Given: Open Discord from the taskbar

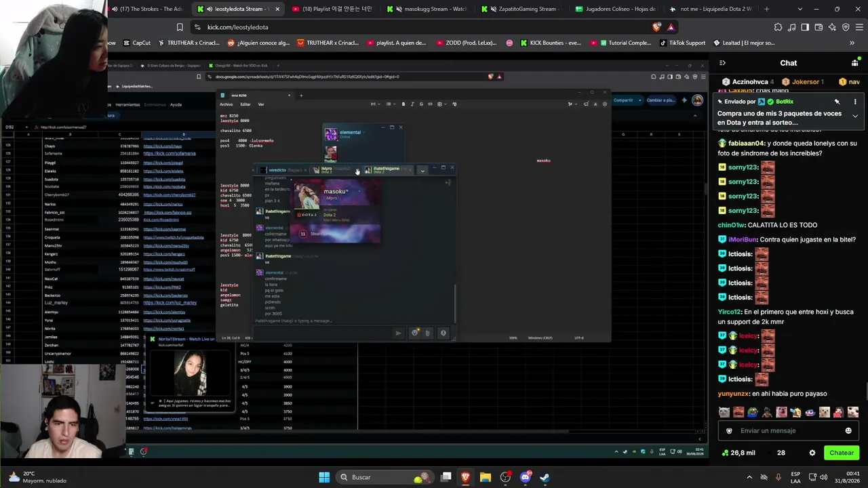Looking at the screenshot, I should pos(525,477).
